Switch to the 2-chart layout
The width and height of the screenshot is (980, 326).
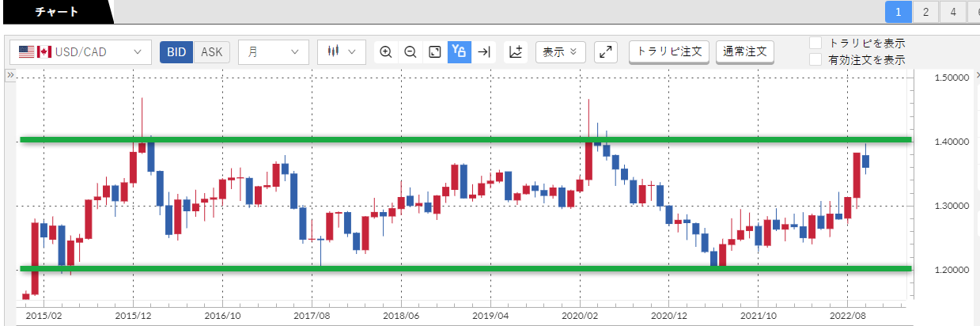click(x=926, y=12)
